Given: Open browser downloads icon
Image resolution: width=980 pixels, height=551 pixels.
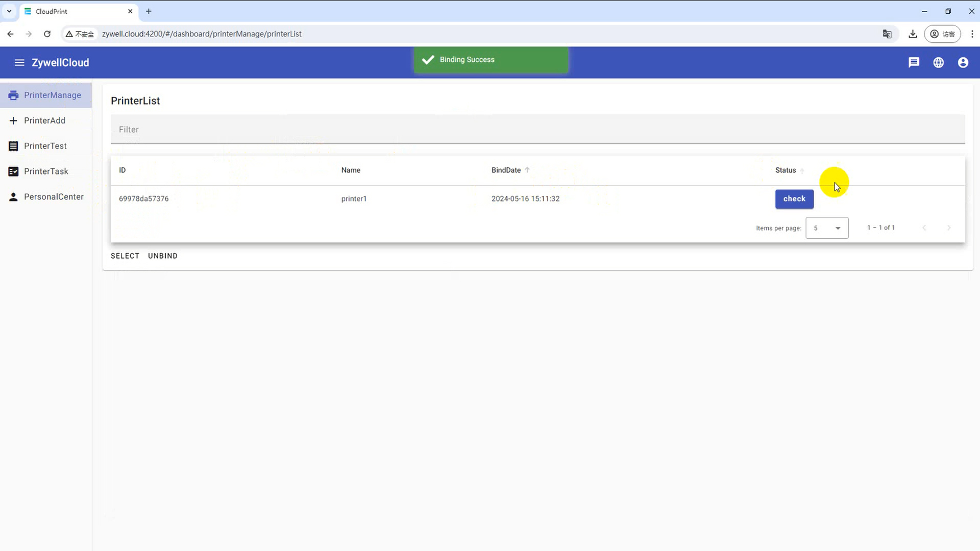Looking at the screenshot, I should pos(913,34).
